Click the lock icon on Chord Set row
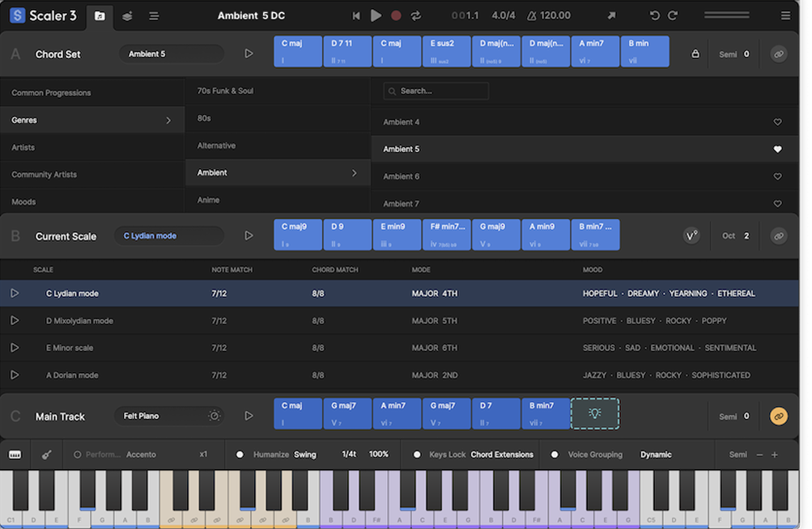The width and height of the screenshot is (812, 529). [x=695, y=54]
